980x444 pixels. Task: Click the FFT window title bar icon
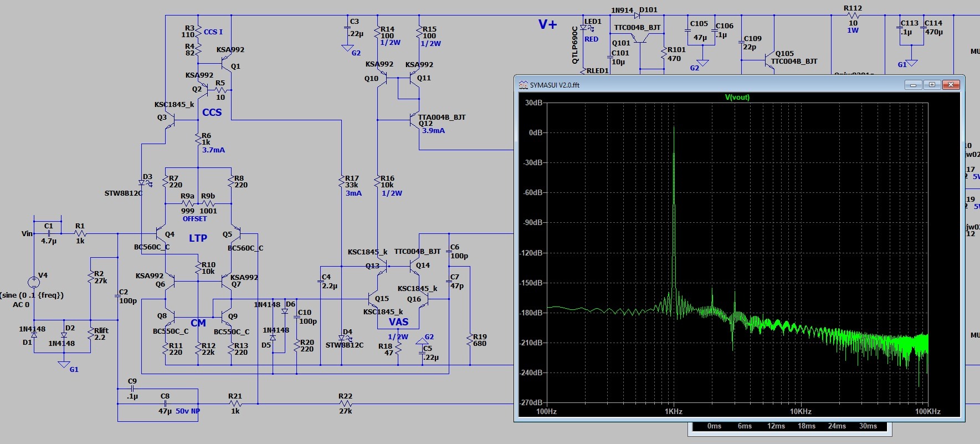523,85
